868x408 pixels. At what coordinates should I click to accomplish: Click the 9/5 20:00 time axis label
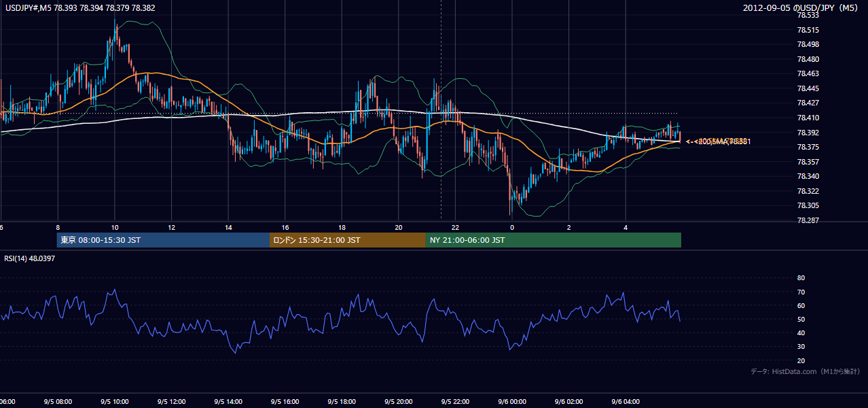(x=399, y=402)
